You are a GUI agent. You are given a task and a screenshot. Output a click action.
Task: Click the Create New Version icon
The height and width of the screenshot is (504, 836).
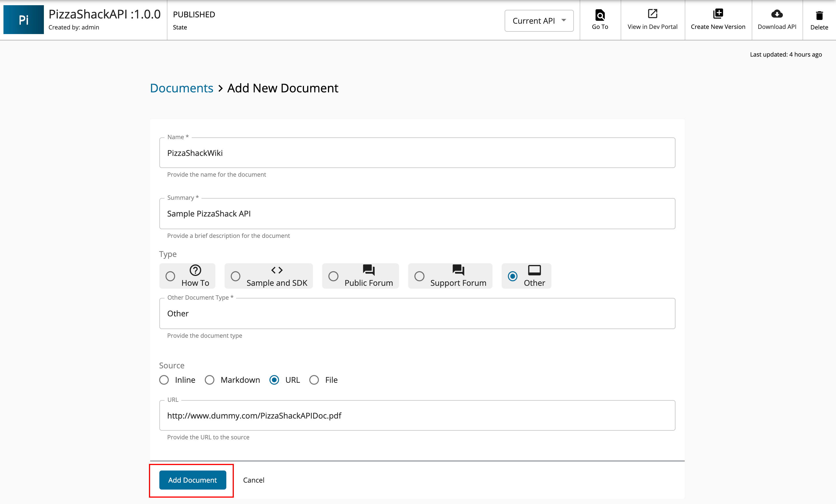point(718,14)
